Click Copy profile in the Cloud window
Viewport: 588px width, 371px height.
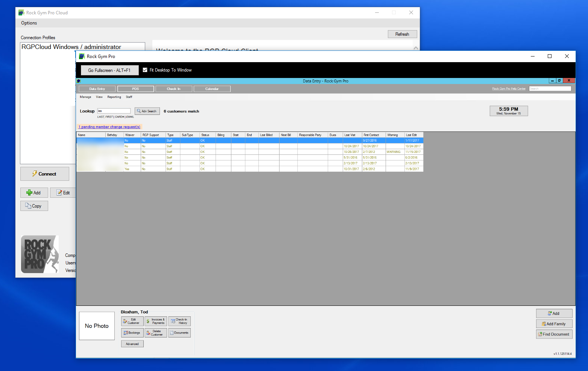pyautogui.click(x=34, y=206)
